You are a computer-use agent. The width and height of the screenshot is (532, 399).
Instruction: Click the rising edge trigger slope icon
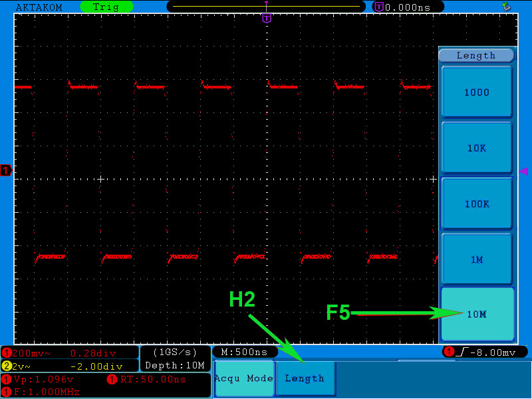[462, 352]
